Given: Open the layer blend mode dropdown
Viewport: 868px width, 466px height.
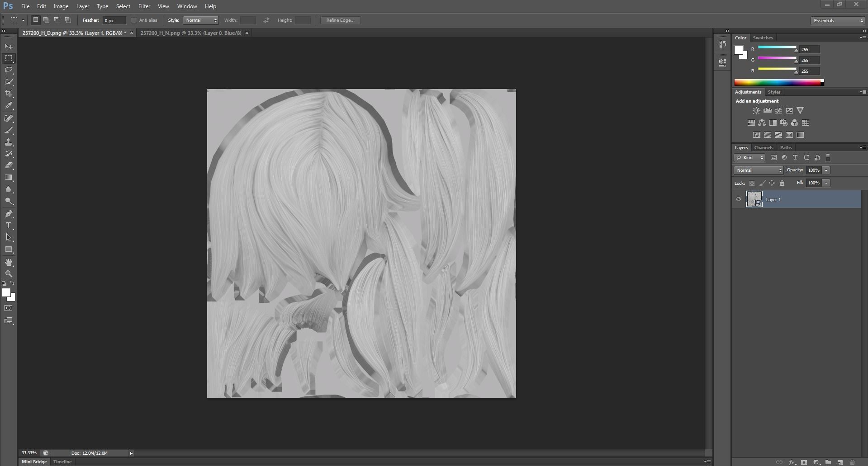Looking at the screenshot, I should pyautogui.click(x=759, y=170).
